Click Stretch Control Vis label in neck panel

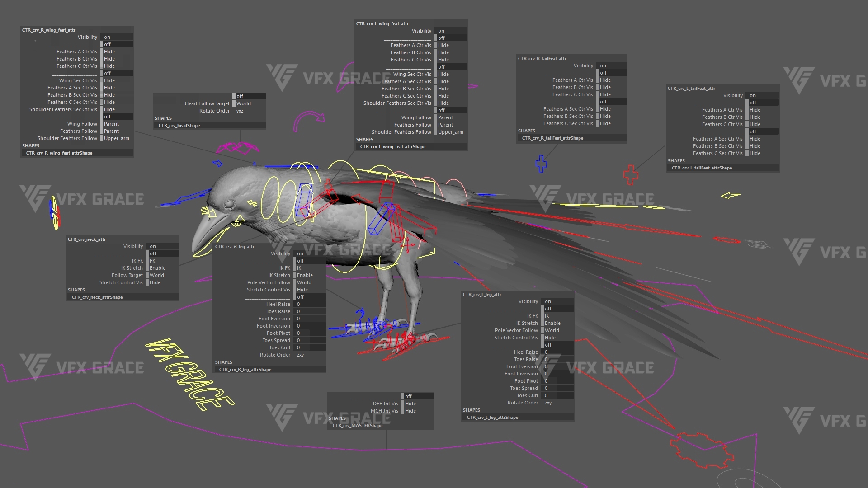click(x=121, y=282)
